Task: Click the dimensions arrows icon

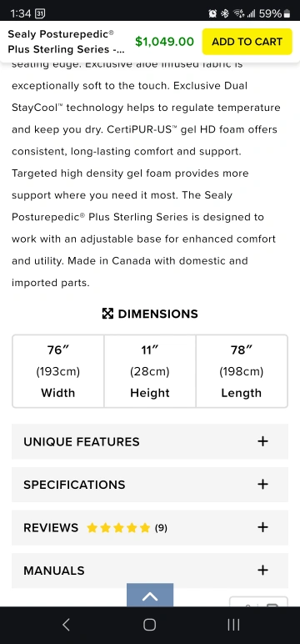Action: (107, 314)
